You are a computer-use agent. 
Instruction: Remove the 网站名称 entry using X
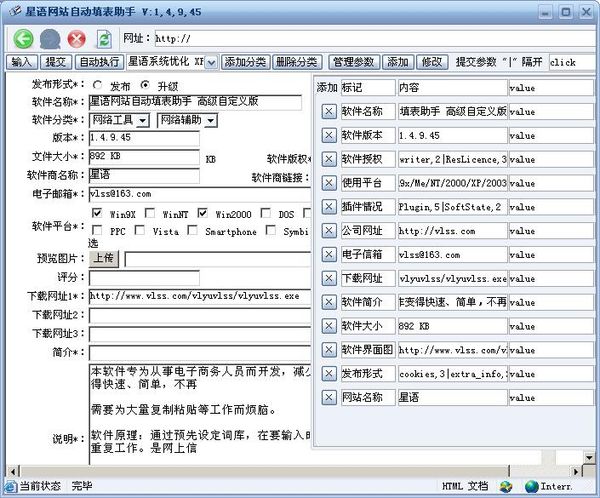coord(329,398)
